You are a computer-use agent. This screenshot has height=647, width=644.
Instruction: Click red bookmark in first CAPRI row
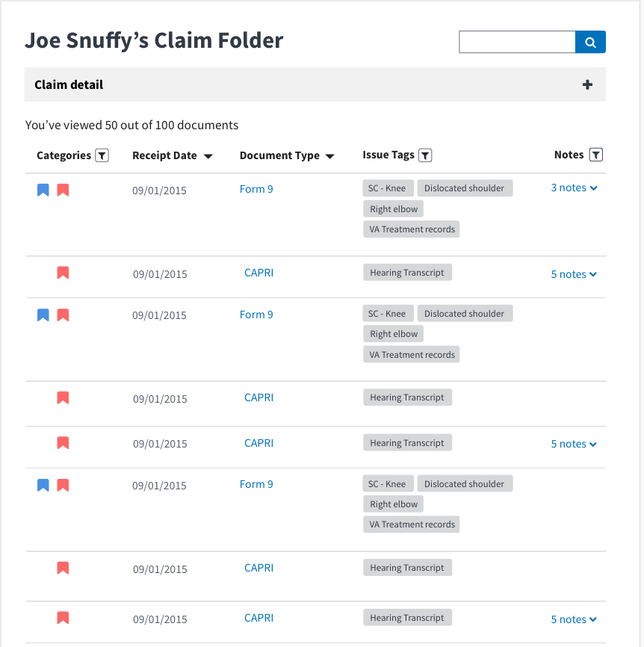coord(63,273)
